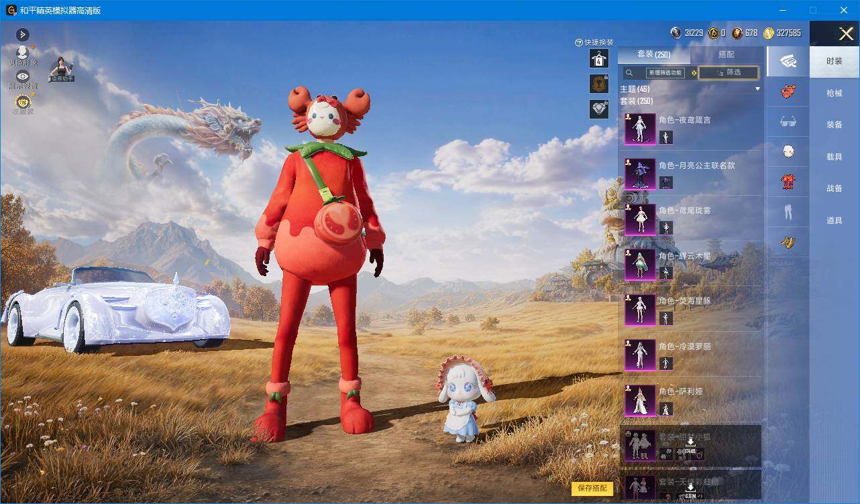Switch to the 搭配 tab
Screen dimensions: 860x504
click(727, 54)
